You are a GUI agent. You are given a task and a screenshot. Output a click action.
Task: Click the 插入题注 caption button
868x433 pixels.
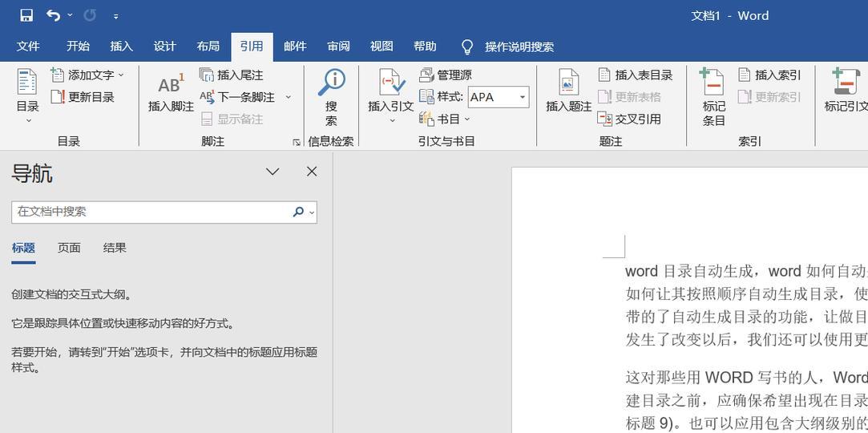point(568,91)
